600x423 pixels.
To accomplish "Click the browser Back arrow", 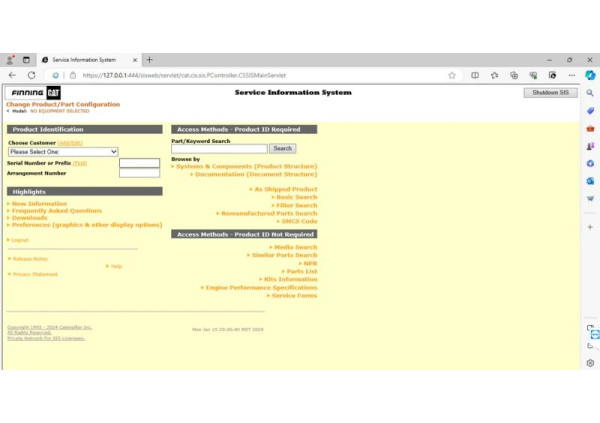I will tap(12, 75).
